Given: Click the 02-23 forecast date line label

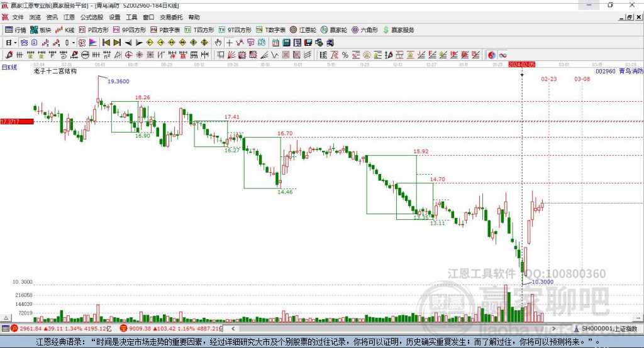Looking at the screenshot, I should pyautogui.click(x=548, y=79).
